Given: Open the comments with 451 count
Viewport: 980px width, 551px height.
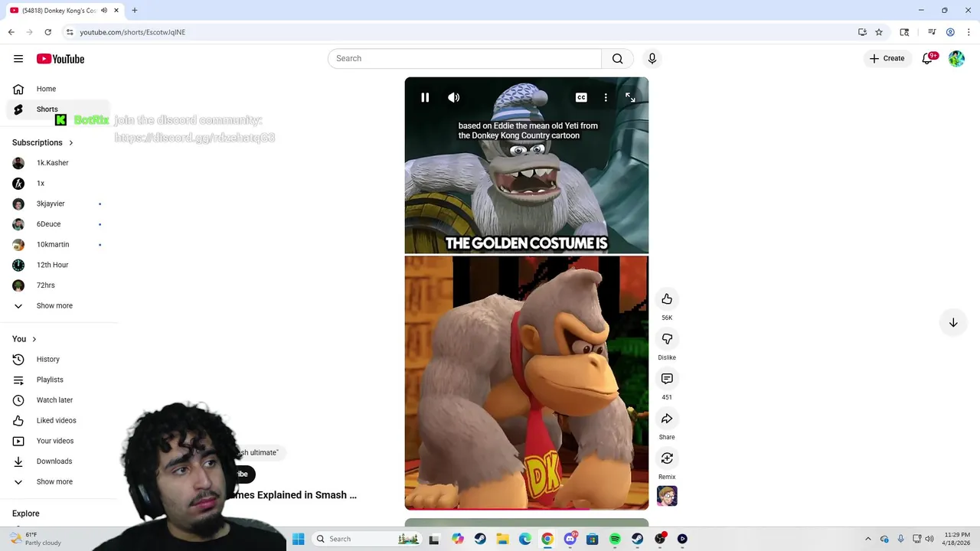Looking at the screenshot, I should 667,379.
